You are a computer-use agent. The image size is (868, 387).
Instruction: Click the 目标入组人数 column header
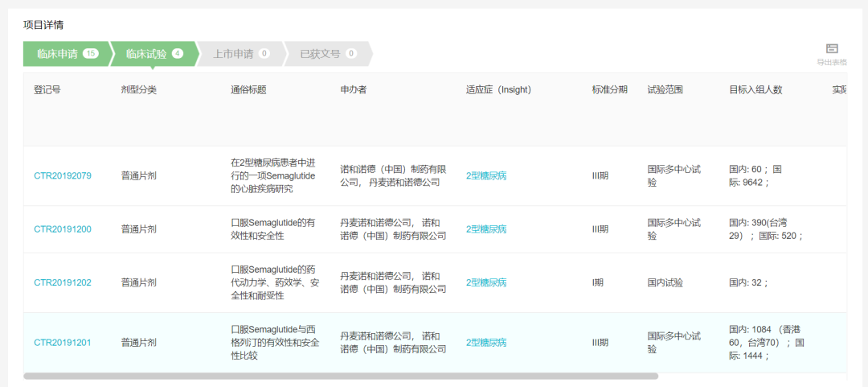point(755,90)
